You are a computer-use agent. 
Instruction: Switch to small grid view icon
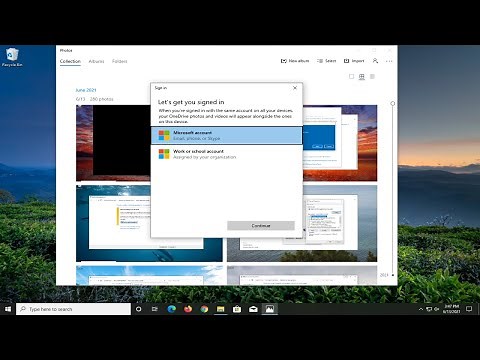click(373, 77)
